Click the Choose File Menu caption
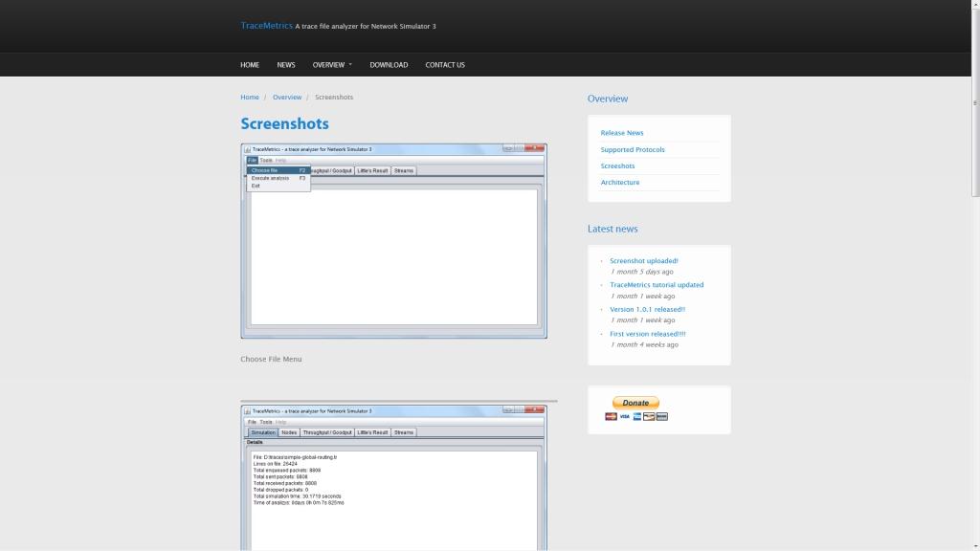The image size is (980, 551). click(x=271, y=360)
